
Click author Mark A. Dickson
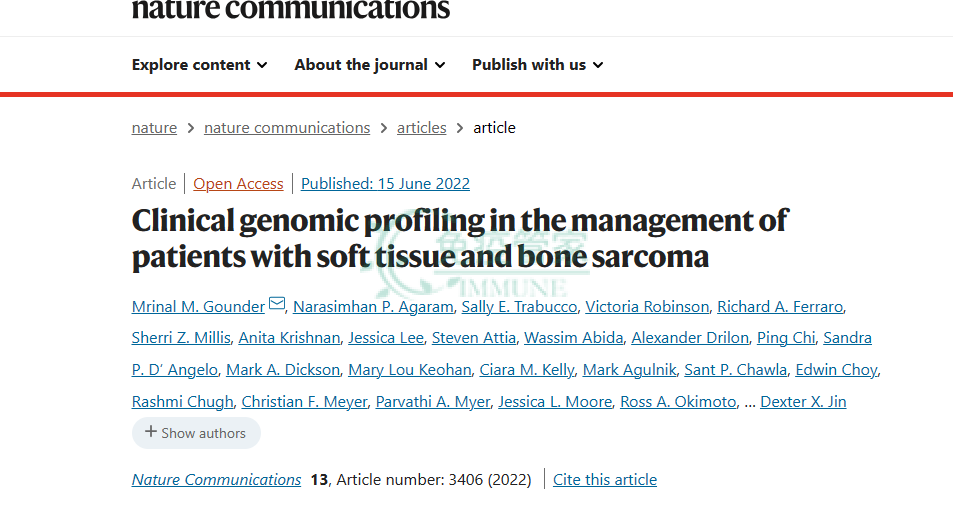click(283, 369)
